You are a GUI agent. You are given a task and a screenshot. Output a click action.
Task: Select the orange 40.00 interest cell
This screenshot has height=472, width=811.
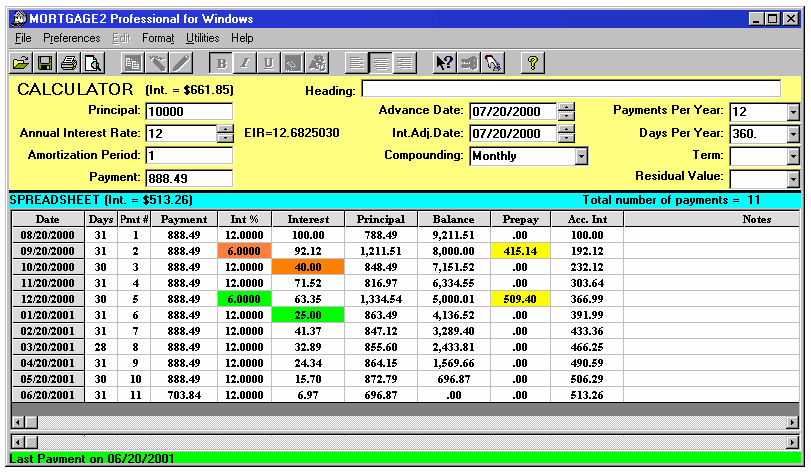pyautogui.click(x=308, y=267)
